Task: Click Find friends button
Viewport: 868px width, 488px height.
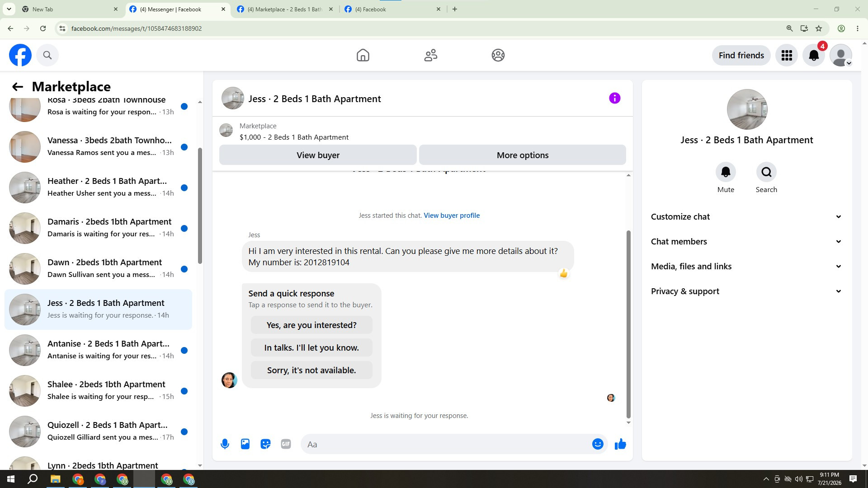Action: point(741,55)
